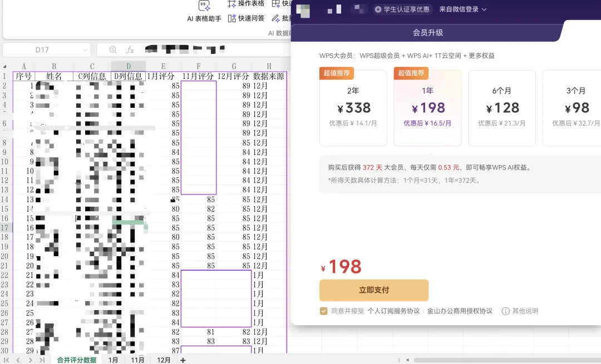Select column D header
Image resolution: width=601 pixels, height=364 pixels.
tap(129, 66)
